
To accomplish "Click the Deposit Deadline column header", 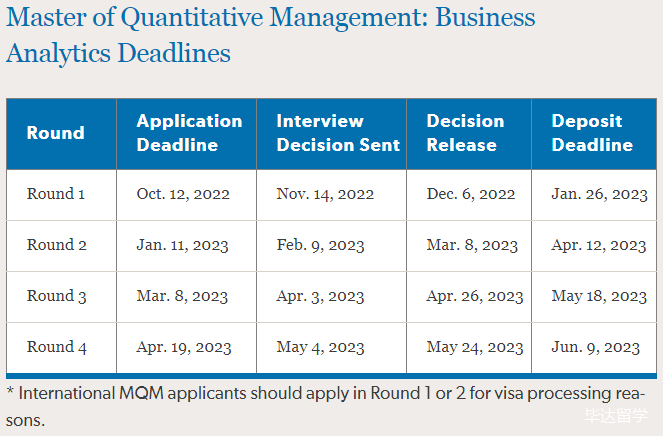I will 592,133.
